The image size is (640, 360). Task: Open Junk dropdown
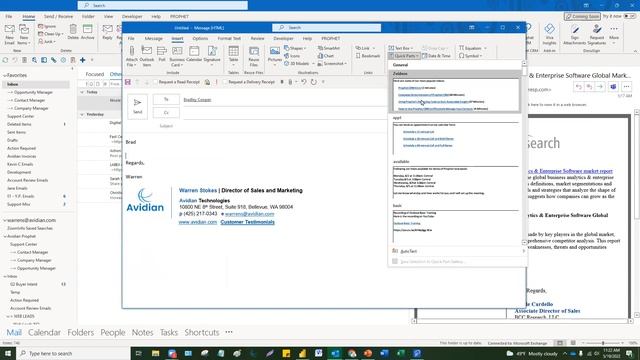47,42
